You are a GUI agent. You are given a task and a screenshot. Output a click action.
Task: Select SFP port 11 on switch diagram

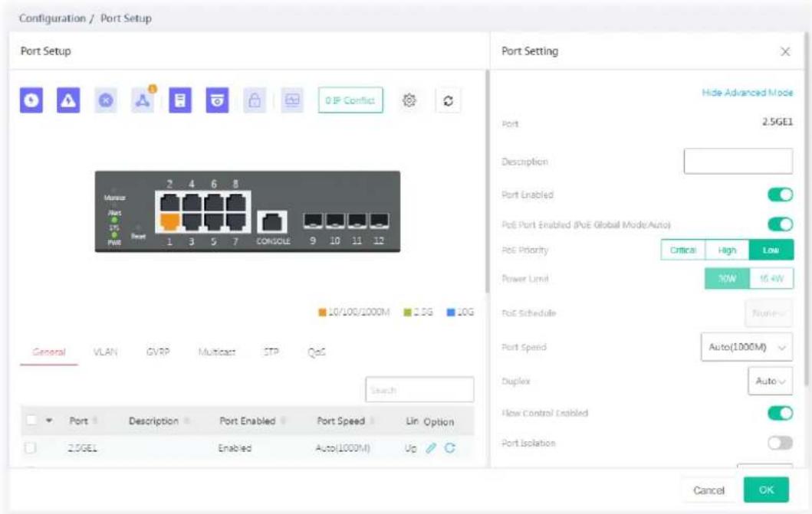(x=357, y=221)
